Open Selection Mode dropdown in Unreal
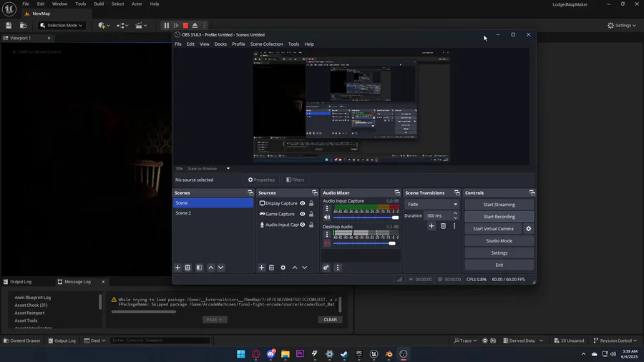The image size is (644, 362). point(62,26)
